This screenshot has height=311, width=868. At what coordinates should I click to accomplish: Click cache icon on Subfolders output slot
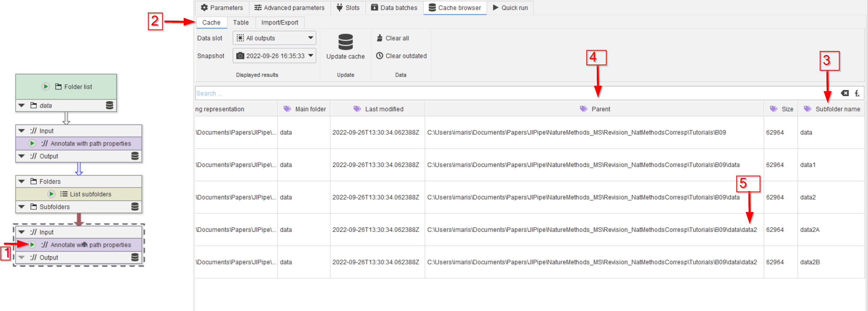point(135,207)
